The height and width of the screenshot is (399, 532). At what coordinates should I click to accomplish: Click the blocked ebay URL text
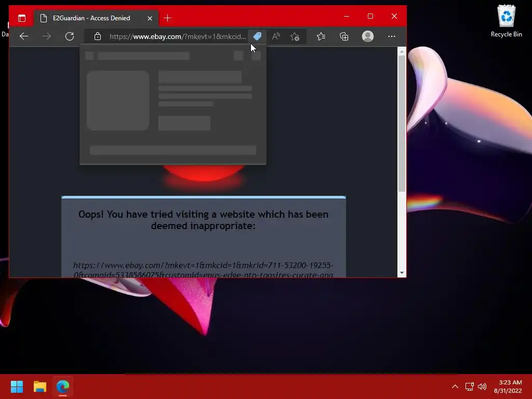pyautogui.click(x=203, y=270)
